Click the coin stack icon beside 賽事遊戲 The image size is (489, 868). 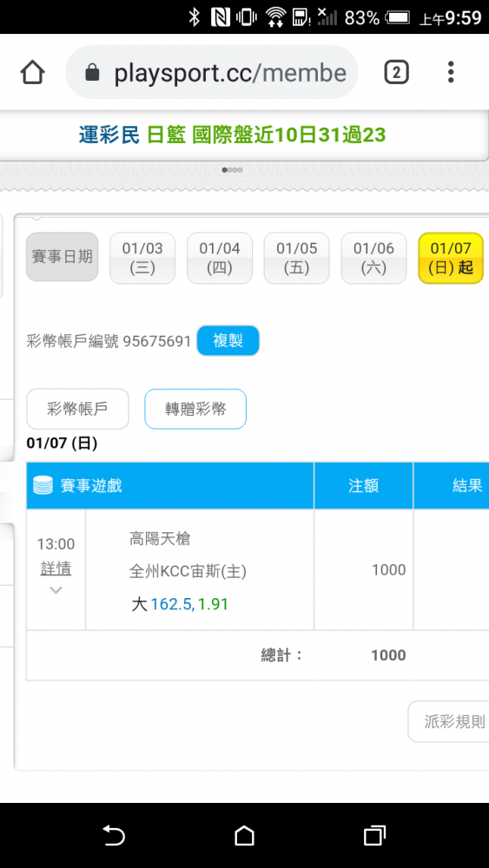point(43,485)
